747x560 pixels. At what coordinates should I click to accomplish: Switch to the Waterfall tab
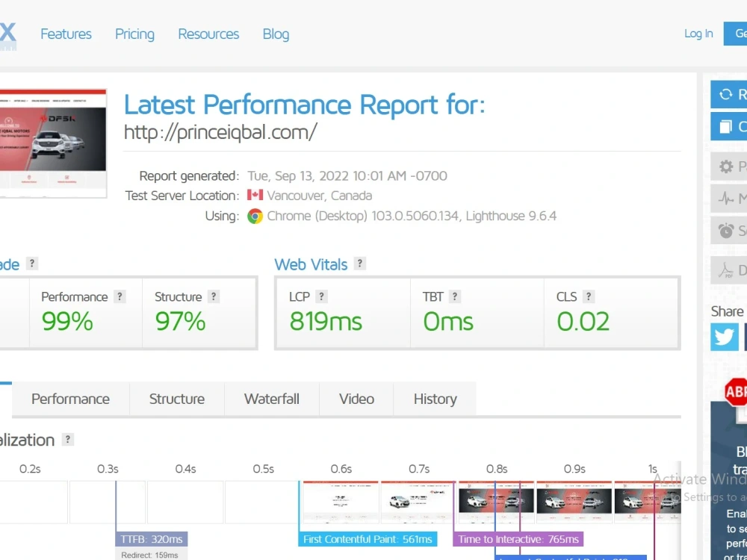272,399
